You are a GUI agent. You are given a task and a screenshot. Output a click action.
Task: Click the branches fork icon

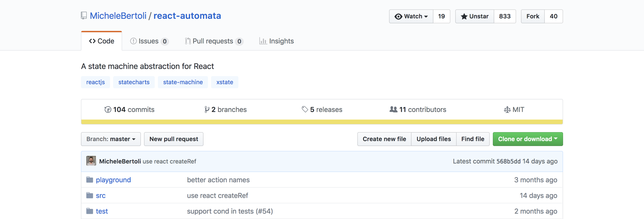click(x=207, y=110)
